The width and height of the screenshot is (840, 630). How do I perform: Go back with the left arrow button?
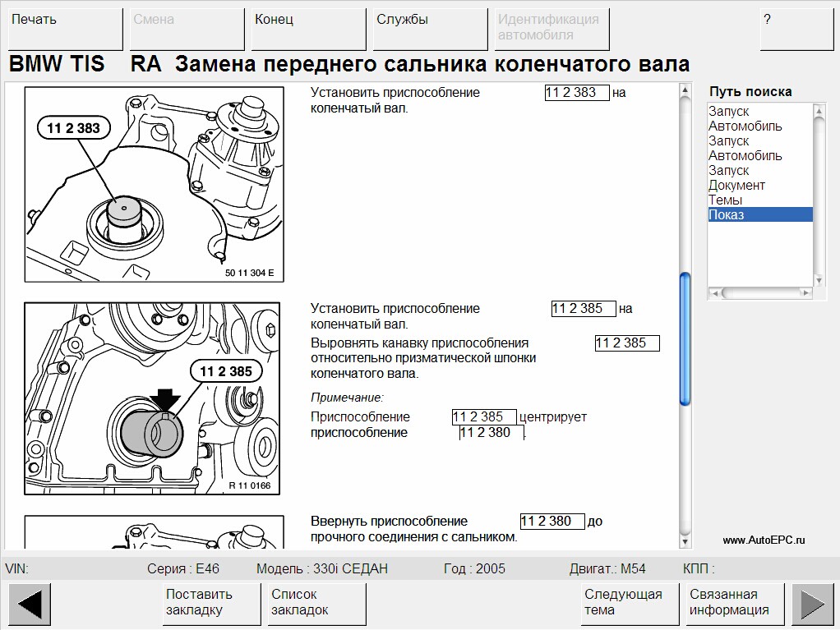pos(30,604)
